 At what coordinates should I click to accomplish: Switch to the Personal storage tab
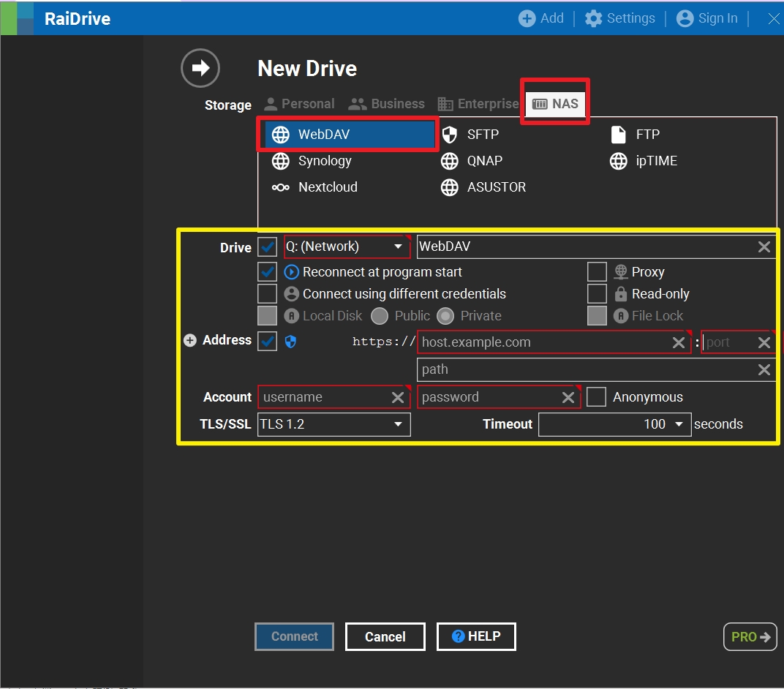(x=299, y=104)
